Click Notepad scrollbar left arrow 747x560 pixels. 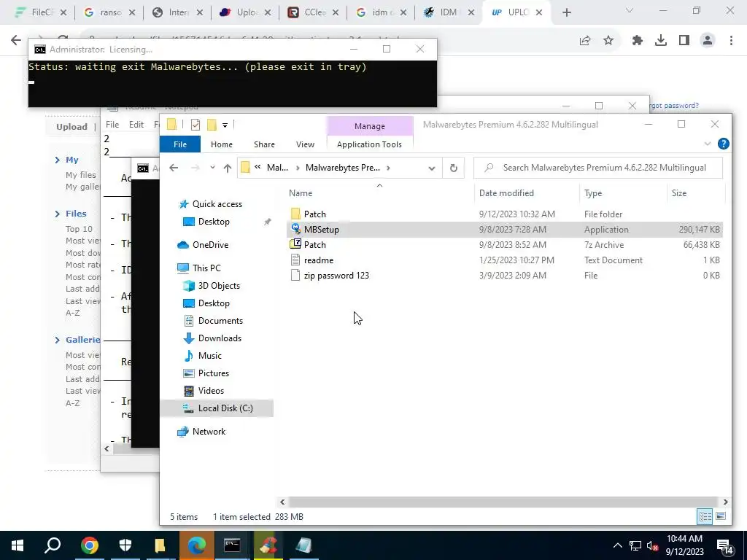click(x=107, y=448)
